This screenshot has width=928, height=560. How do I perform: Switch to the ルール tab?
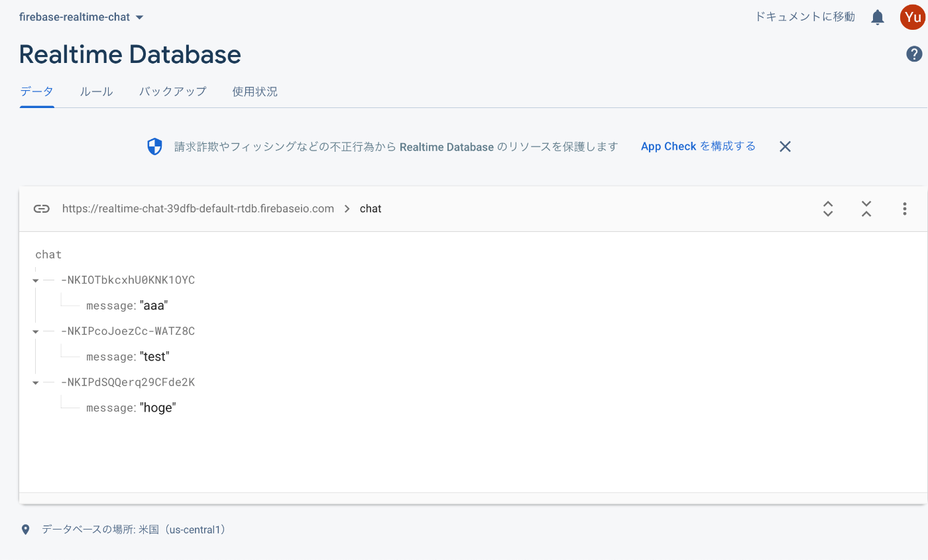tap(96, 91)
